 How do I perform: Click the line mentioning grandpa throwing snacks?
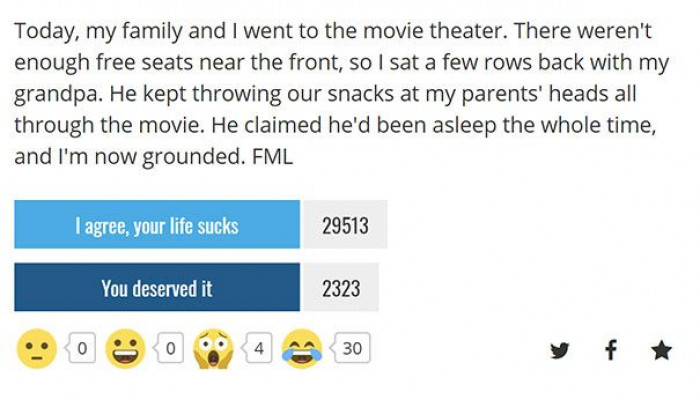tap(325, 94)
